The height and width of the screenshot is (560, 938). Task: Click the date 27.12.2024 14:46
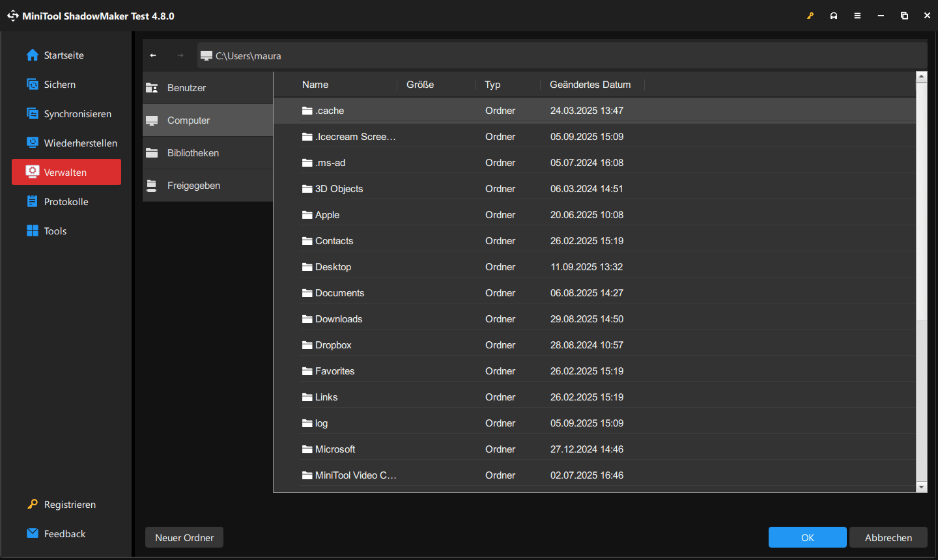587,449
